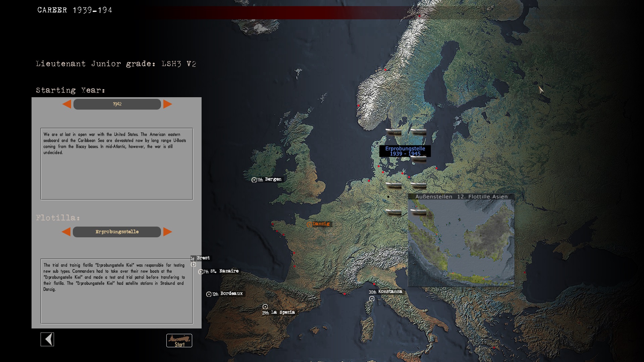Click the Flotilla heading
The image size is (644, 362).
(x=58, y=218)
